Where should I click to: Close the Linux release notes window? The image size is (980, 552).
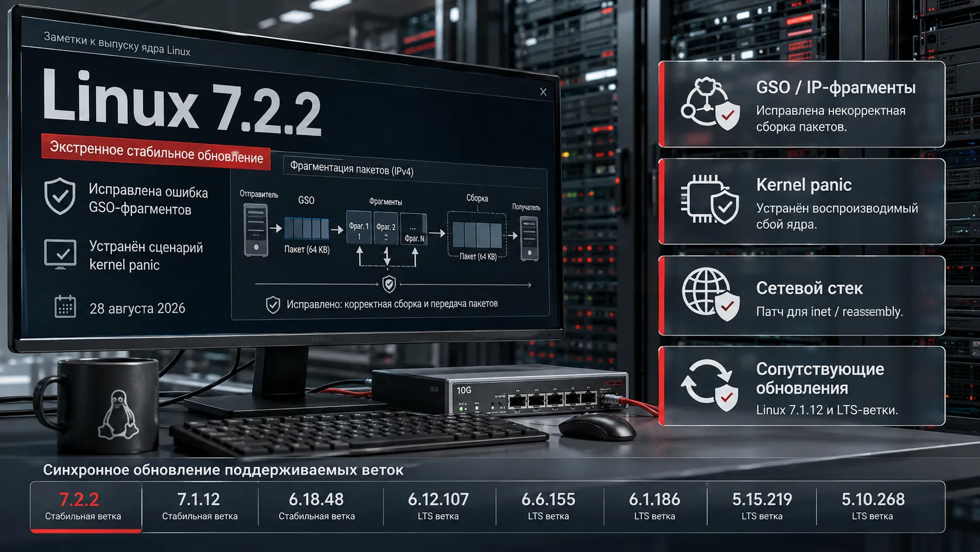click(x=543, y=92)
